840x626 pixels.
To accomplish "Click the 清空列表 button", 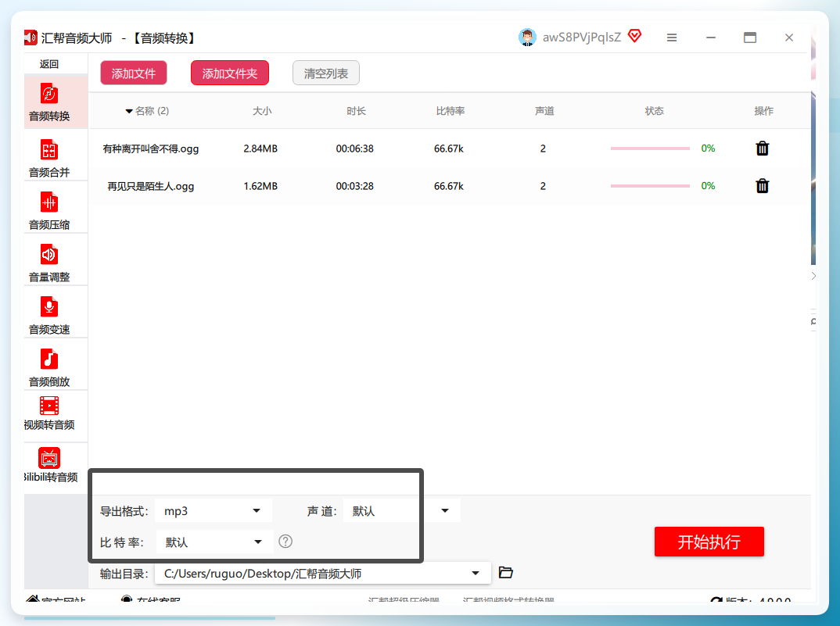I will coord(326,73).
